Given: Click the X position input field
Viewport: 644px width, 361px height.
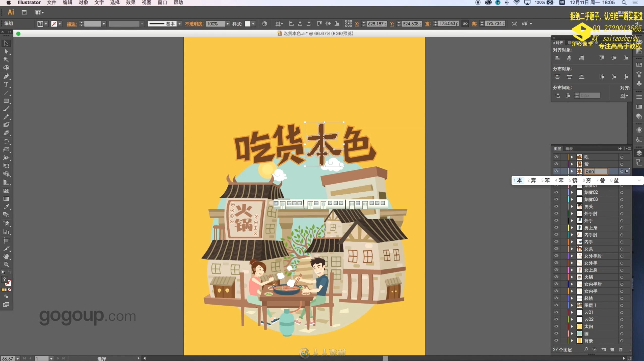Looking at the screenshot, I should tap(377, 24).
